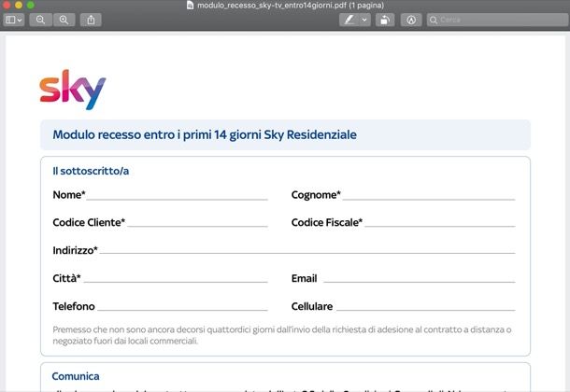Click the PDF document icon in title bar
The width and height of the screenshot is (570, 392).
tap(190, 5)
